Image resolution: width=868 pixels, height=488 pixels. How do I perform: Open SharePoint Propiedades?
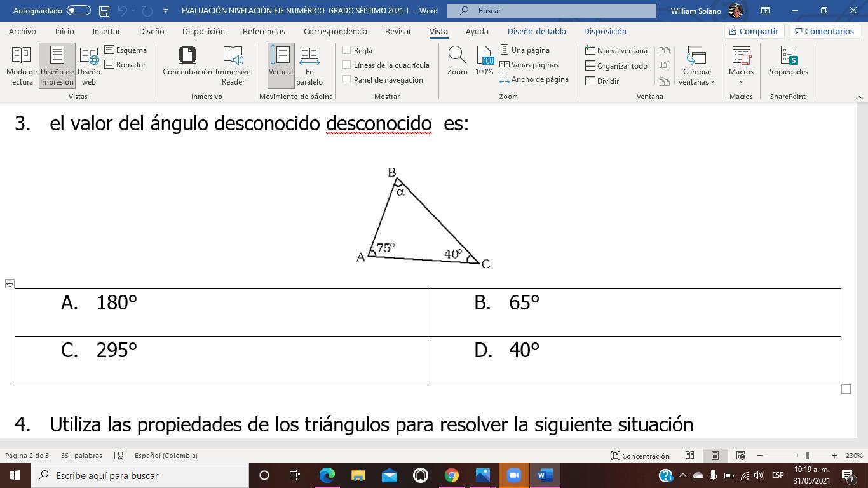[787, 62]
